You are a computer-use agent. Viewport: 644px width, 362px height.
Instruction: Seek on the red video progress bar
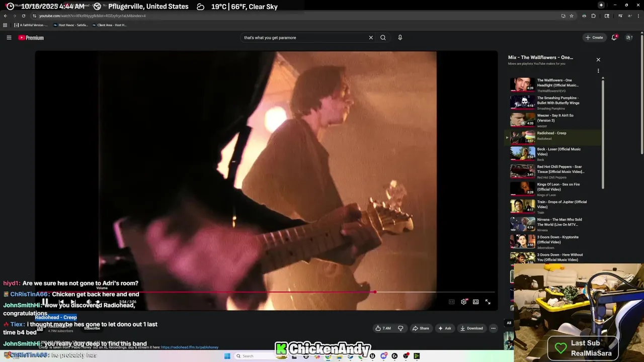point(265,292)
